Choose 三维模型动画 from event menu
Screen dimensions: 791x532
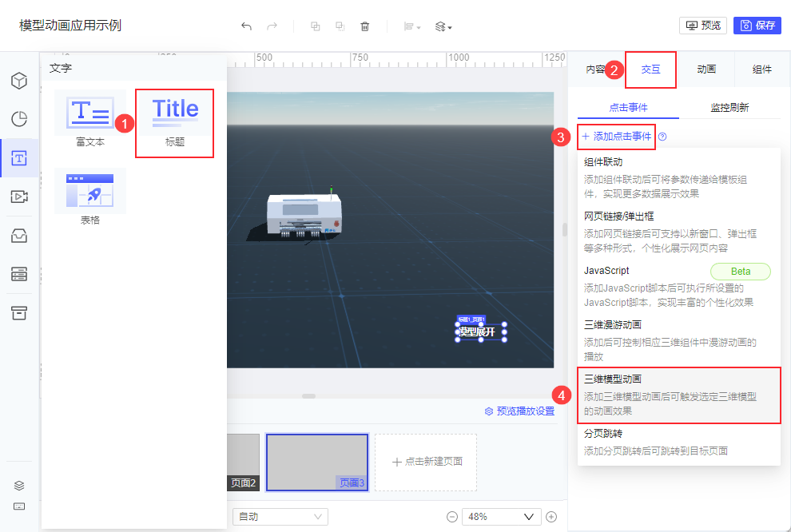679,395
